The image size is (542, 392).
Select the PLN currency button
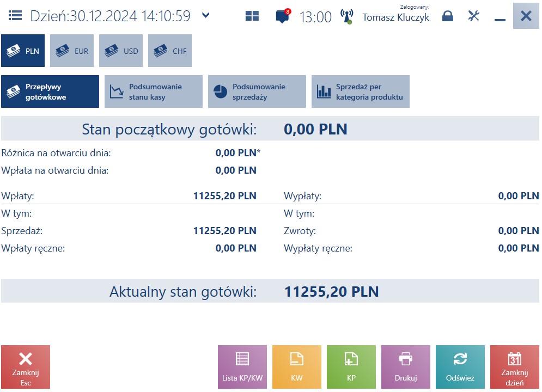[23, 51]
